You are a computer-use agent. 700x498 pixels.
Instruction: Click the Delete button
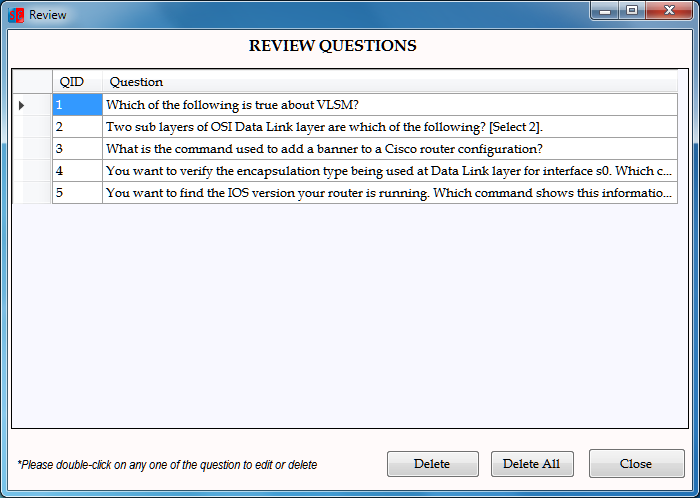pyautogui.click(x=433, y=464)
